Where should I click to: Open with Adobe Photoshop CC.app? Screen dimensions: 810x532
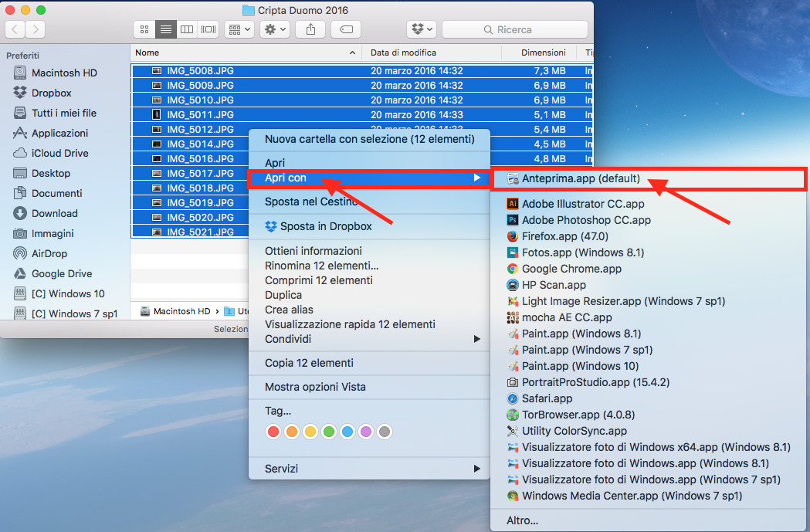coord(649,220)
